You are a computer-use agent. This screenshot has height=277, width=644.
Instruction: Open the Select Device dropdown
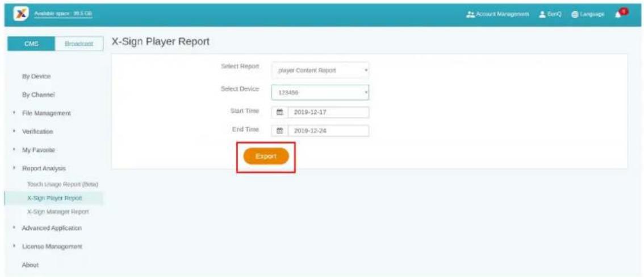click(320, 93)
